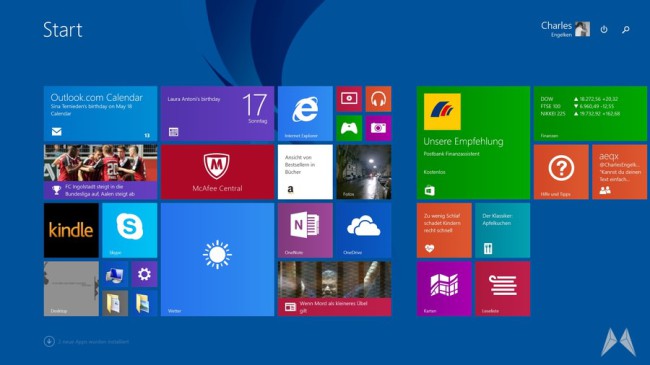Open the Charles user account menu
The image size is (650, 365).
pos(565,29)
